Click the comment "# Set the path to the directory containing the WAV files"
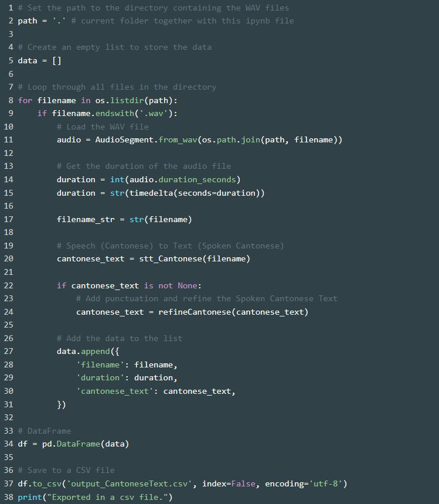 (x=154, y=8)
